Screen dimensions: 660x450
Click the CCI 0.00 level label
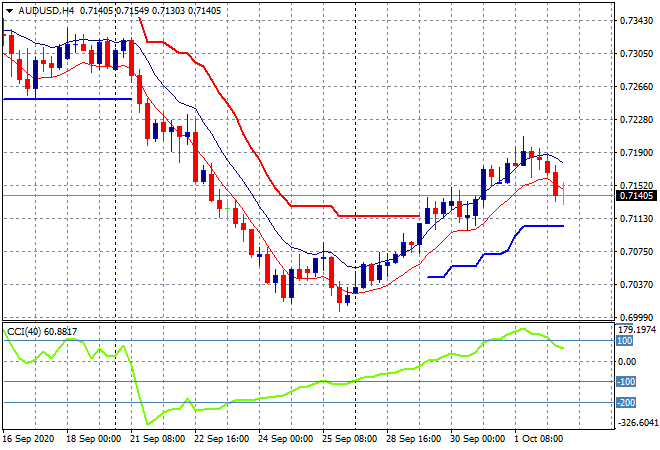point(625,361)
